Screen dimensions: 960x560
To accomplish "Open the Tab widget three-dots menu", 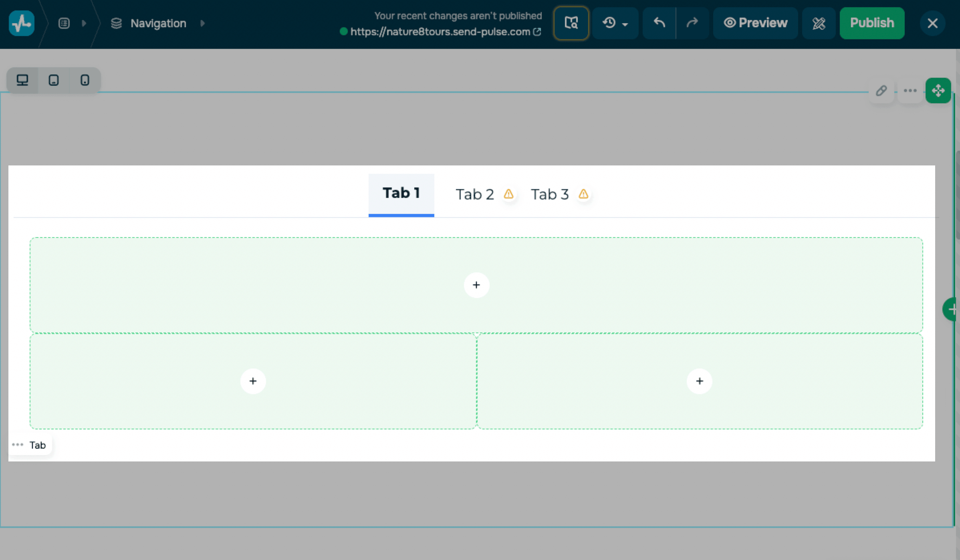I will pos(18,445).
